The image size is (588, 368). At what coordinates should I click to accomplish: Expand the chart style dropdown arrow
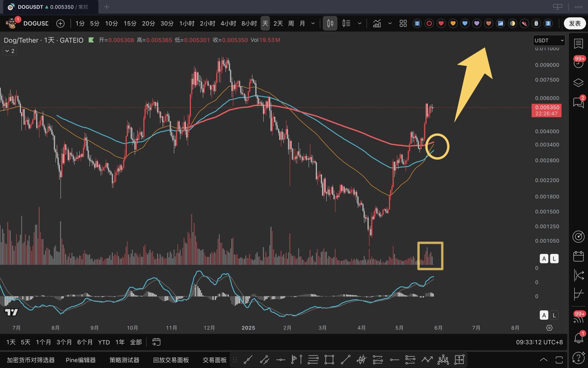(x=360, y=23)
